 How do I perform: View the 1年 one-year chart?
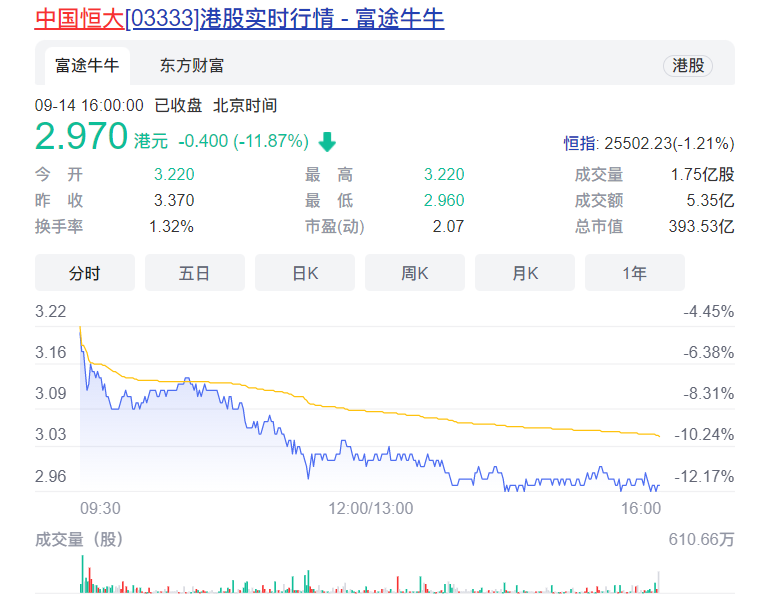click(x=635, y=272)
